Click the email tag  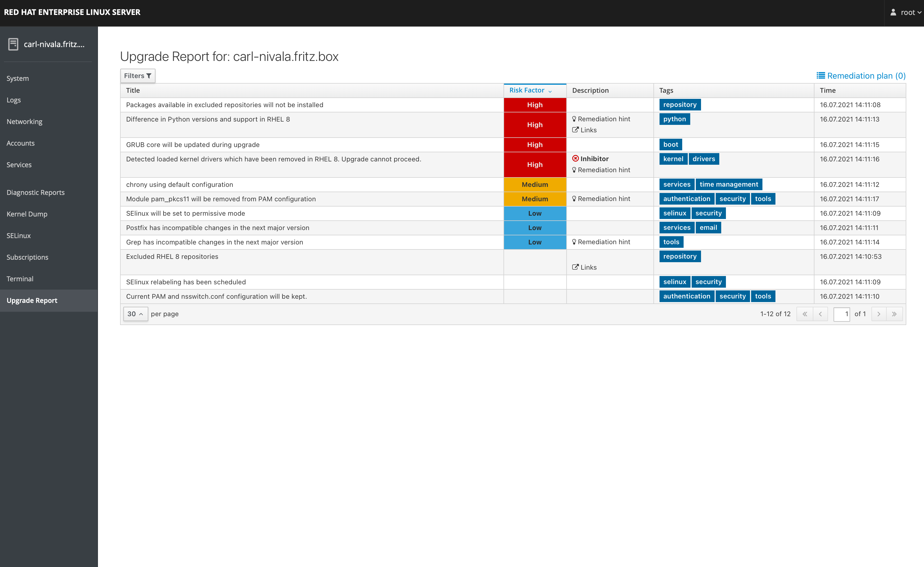coord(708,227)
